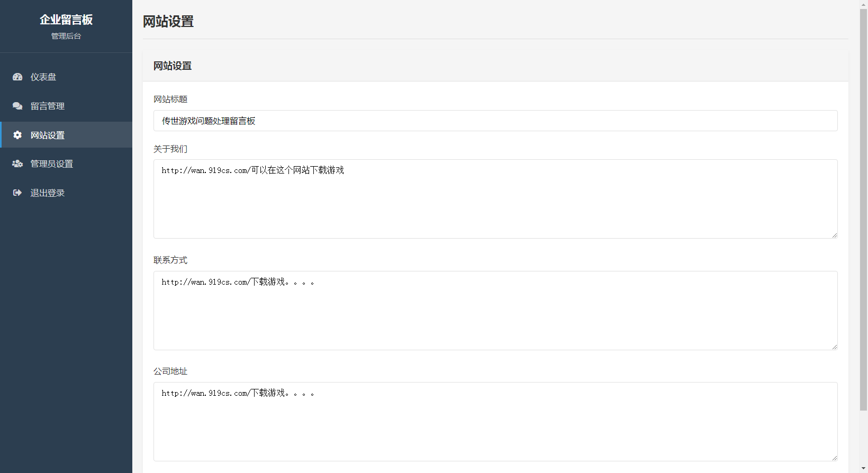Choose 退出登录 to log out

(x=47, y=193)
